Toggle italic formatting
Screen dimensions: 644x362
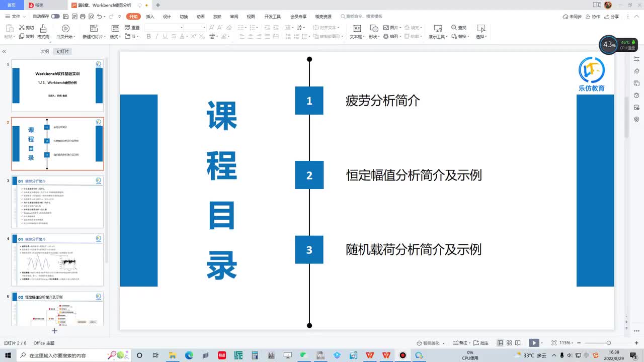pos(157,36)
